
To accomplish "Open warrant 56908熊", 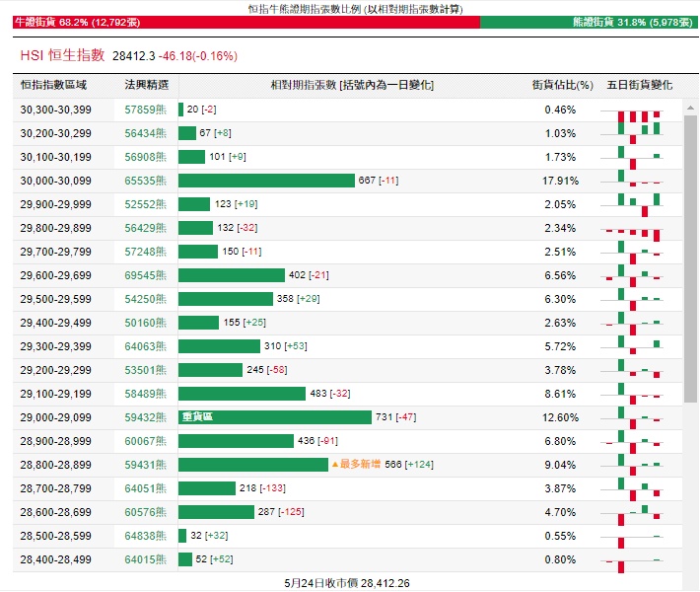I will [x=145, y=157].
